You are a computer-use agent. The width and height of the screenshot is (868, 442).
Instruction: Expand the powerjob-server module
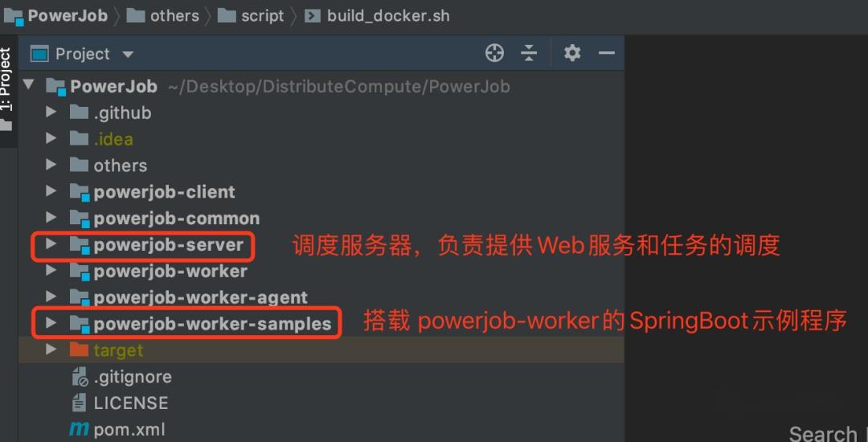tap(51, 244)
